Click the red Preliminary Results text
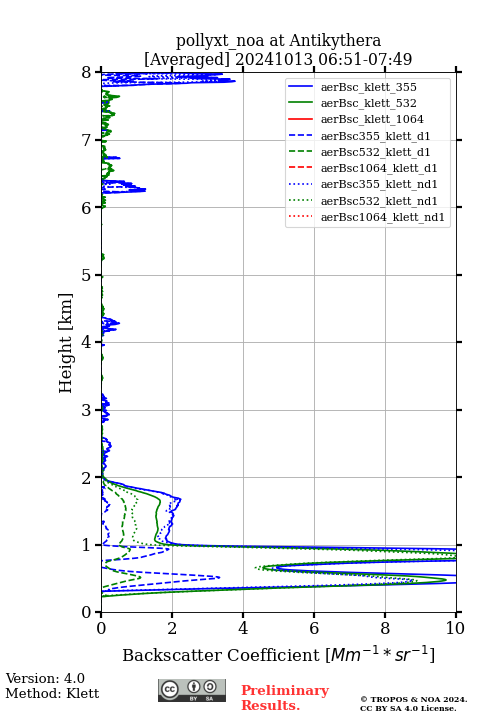Viewport: 480px width, 720px height. (x=285, y=698)
